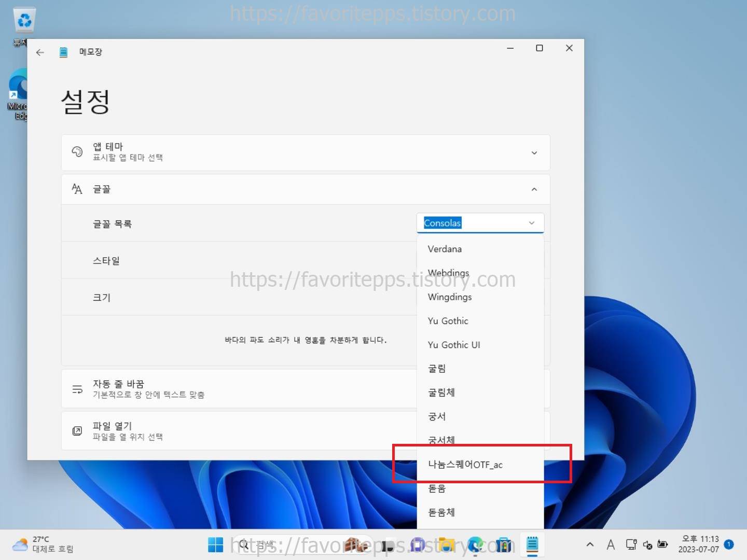747x560 pixels.
Task: Click the 설정 page heading
Action: 85,101
